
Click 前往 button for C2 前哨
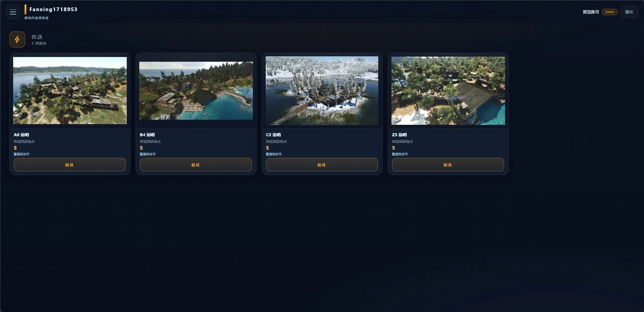pos(322,165)
